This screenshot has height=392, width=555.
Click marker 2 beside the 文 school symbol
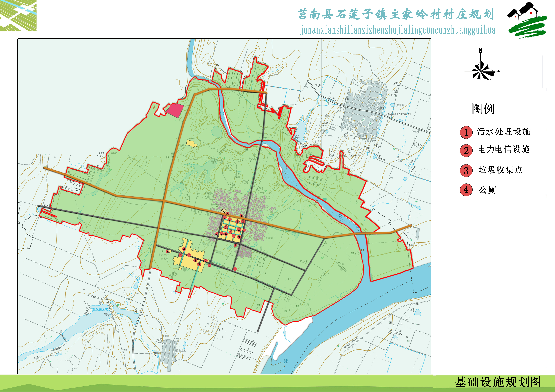pyautogui.click(x=227, y=213)
